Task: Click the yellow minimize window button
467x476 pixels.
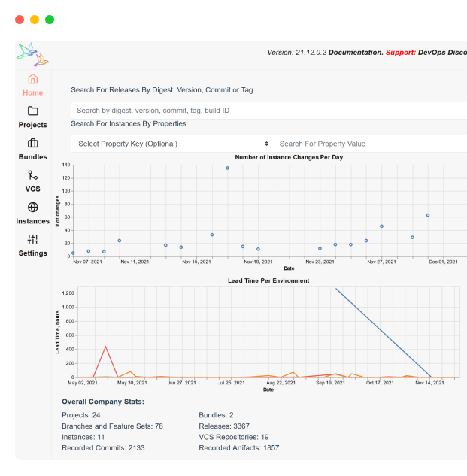Action: point(35,20)
